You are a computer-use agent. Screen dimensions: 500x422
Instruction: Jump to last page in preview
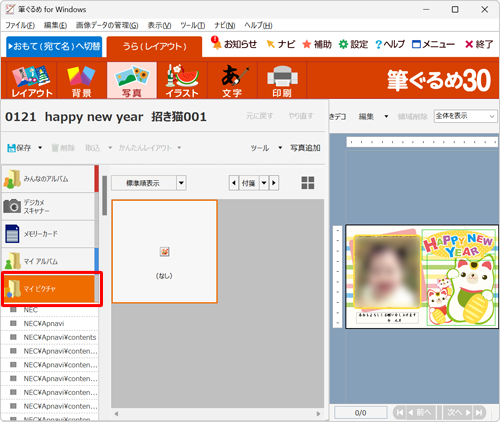pos(480,412)
